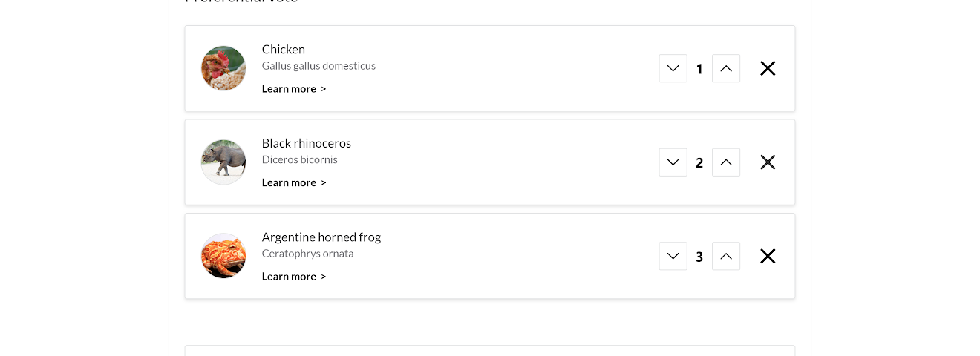Raise Black rhinoceros ranking with up chevron

tap(726, 162)
